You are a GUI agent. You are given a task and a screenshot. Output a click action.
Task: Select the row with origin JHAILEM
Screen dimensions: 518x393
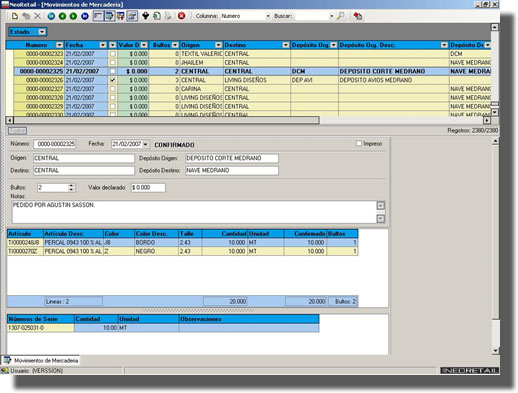tap(252, 62)
